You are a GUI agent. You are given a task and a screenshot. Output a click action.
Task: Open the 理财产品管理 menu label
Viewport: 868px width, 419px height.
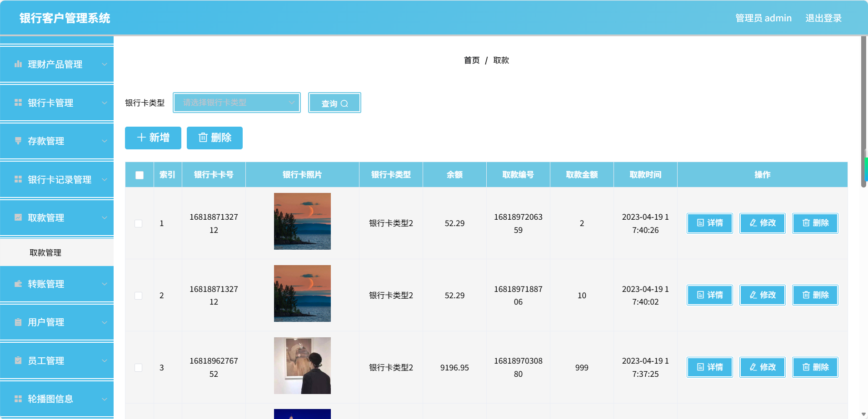[55, 64]
